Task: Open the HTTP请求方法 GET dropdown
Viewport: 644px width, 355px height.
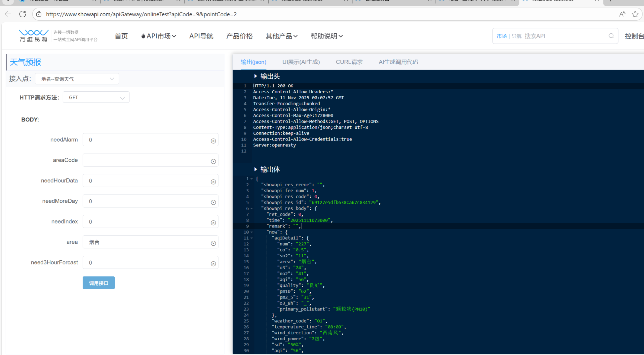Action: point(96,98)
